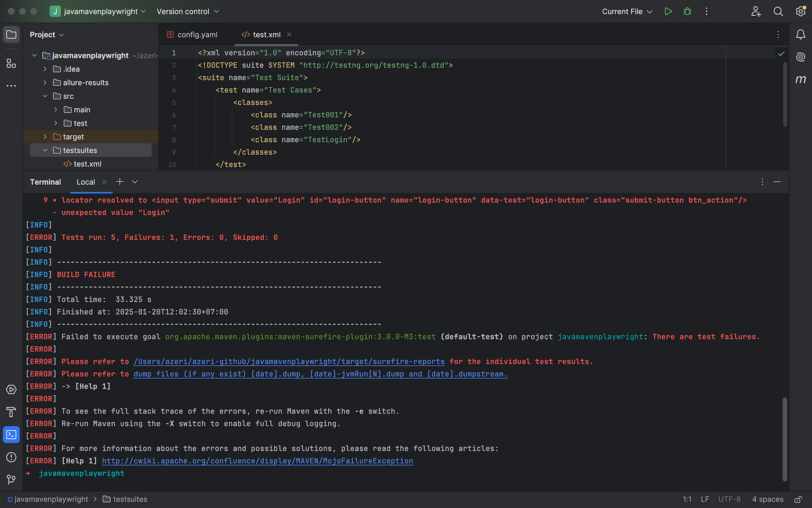Select the Terminal tool window icon
The width and height of the screenshot is (812, 508).
[x=11, y=434]
